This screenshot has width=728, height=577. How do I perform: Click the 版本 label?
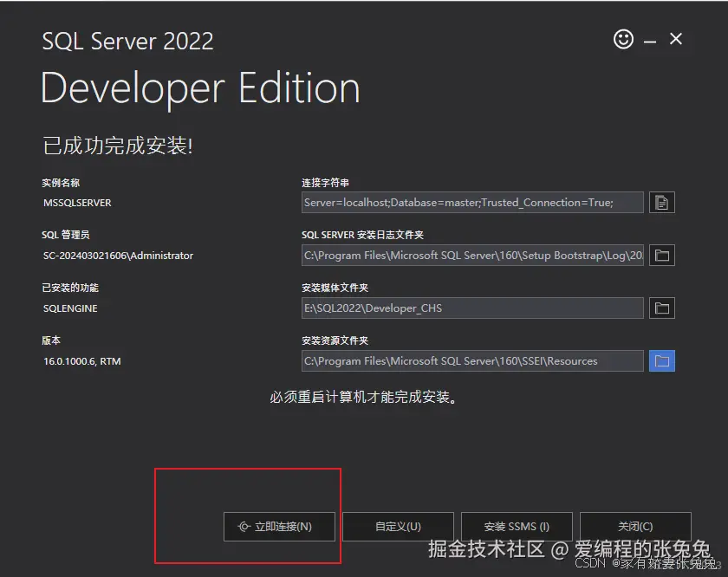tap(51, 340)
